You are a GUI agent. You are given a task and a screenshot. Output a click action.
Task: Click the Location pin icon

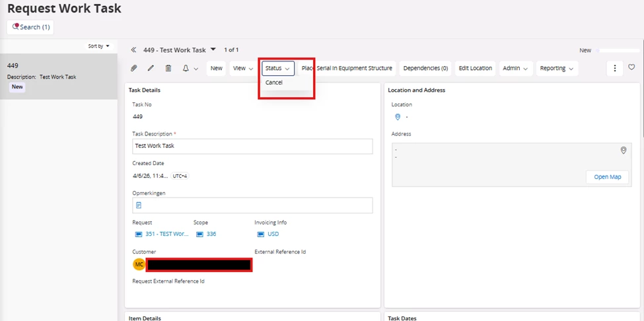pos(398,117)
